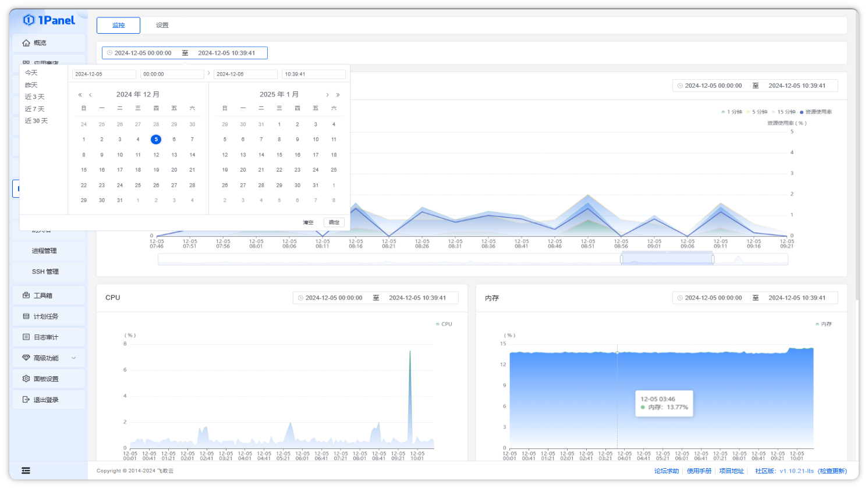Screen dimensions: 868x488
Task: Toggle the 资源使用率 legend series
Action: coord(816,112)
